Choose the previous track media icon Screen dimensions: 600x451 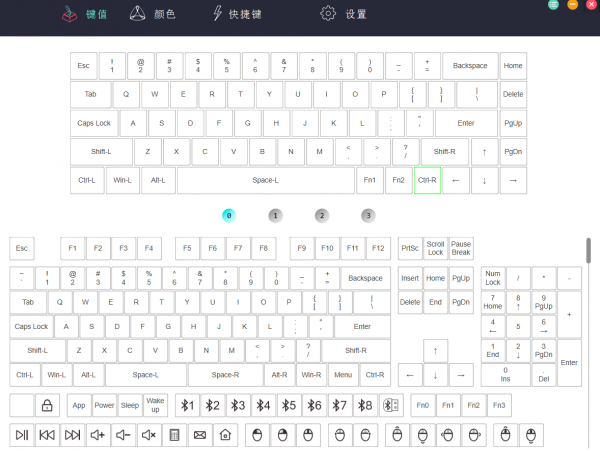coord(47,435)
